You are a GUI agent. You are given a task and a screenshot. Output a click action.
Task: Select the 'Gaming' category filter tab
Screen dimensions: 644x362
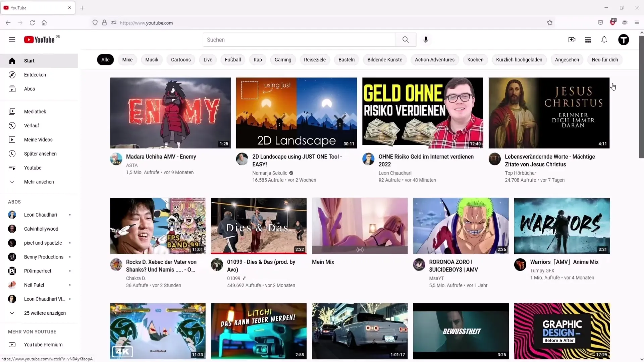coord(283,60)
